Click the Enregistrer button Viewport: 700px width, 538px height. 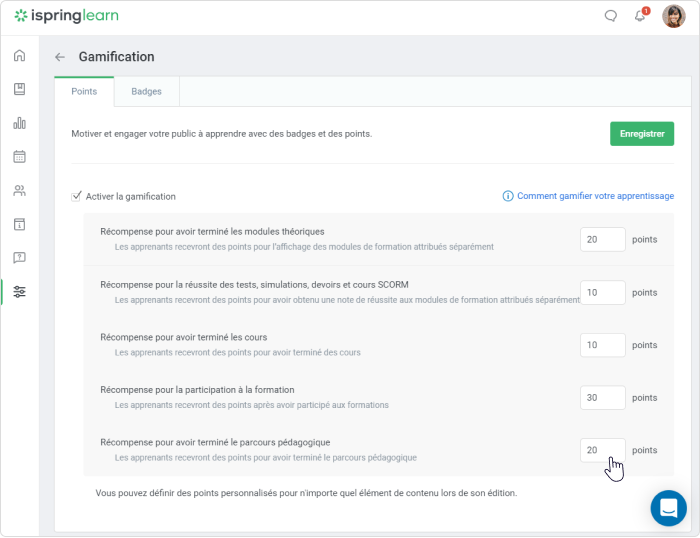(x=642, y=133)
